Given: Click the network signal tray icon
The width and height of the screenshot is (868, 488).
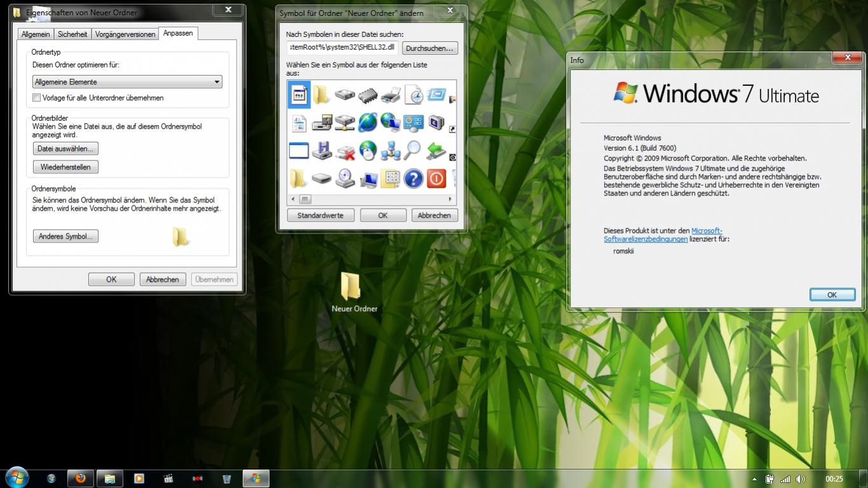Looking at the screenshot, I should 785,479.
